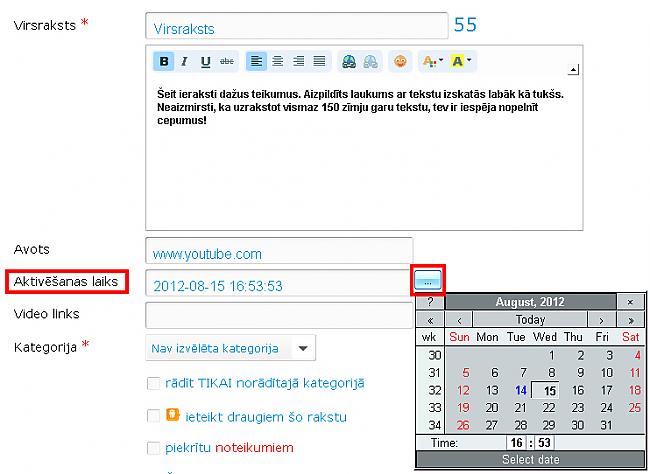Screen dimensions: 650x474
Task: Go to next month in calendar
Action: tap(601, 320)
